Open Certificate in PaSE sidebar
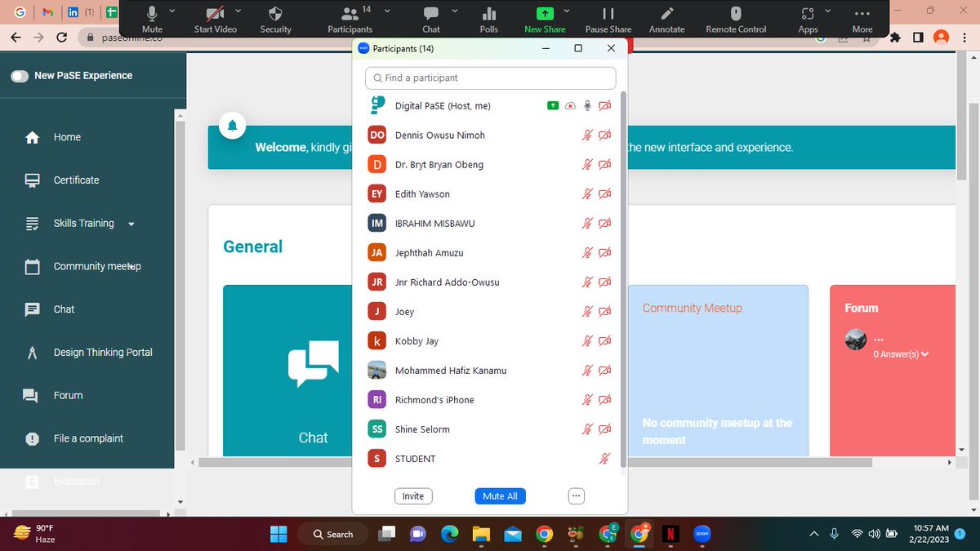Viewport: 980px width, 551px height. (x=76, y=180)
